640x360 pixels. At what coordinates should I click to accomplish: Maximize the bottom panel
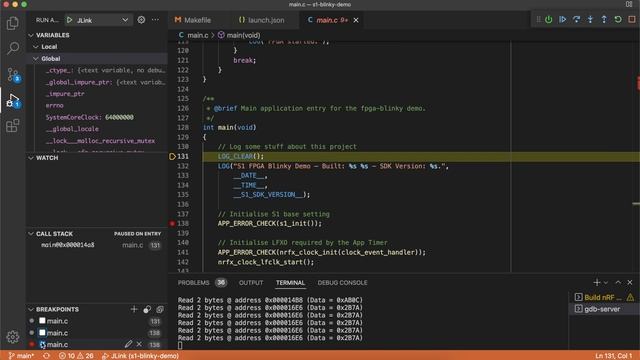coord(618,282)
